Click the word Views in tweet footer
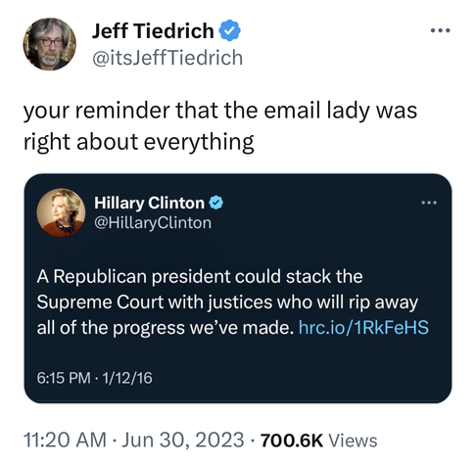 coord(353,441)
